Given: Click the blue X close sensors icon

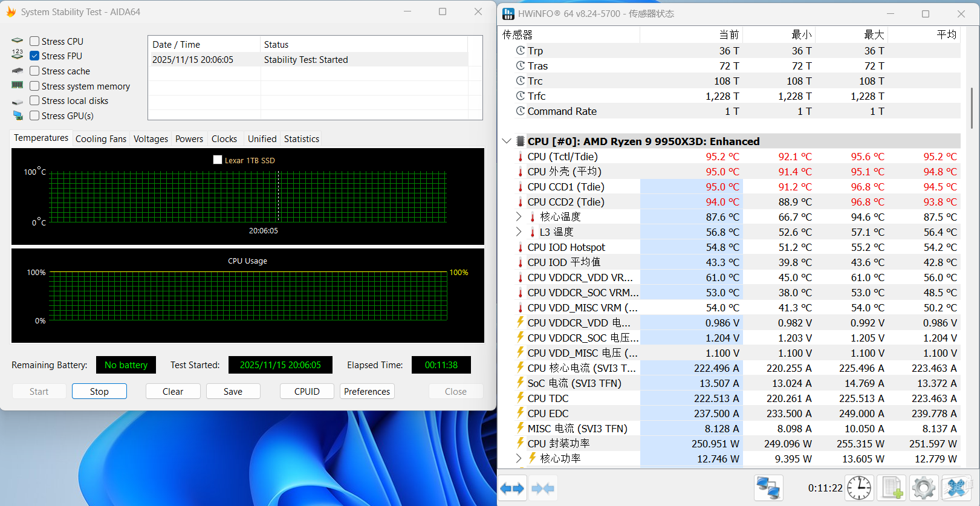Looking at the screenshot, I should click(956, 488).
